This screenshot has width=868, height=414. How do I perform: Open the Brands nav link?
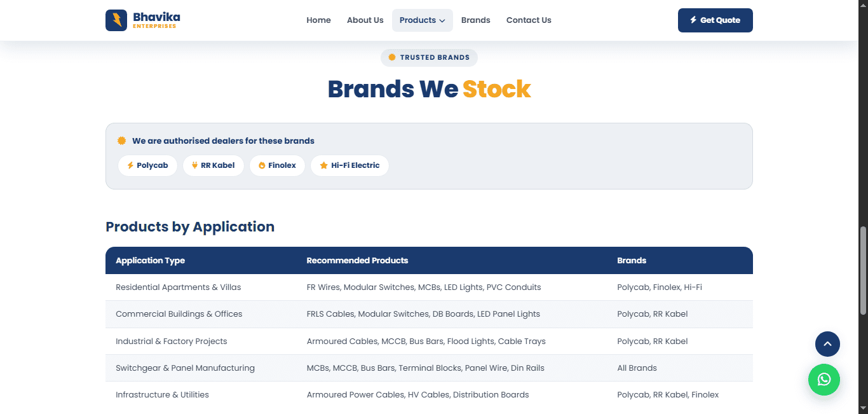(x=476, y=20)
